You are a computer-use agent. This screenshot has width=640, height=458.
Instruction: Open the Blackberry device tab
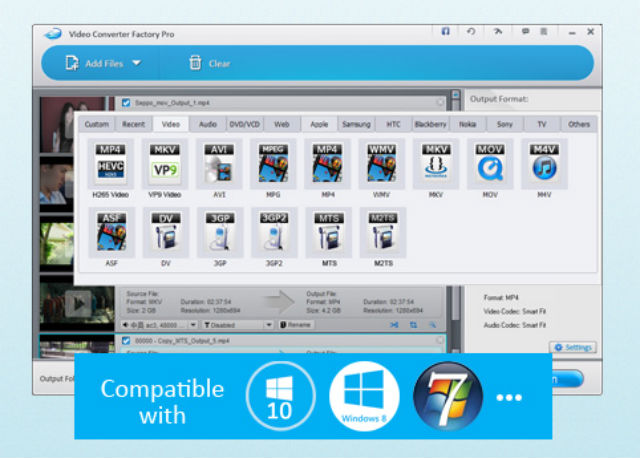[x=430, y=124]
